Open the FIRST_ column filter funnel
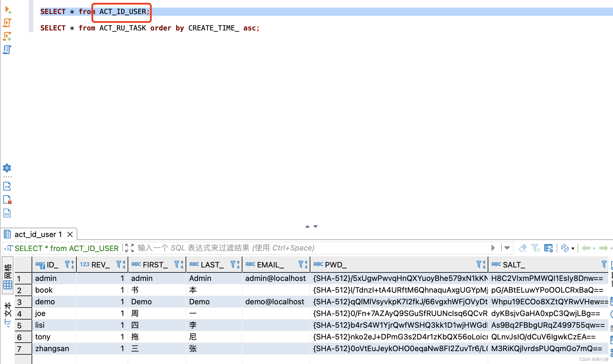613x364 pixels. point(177,265)
